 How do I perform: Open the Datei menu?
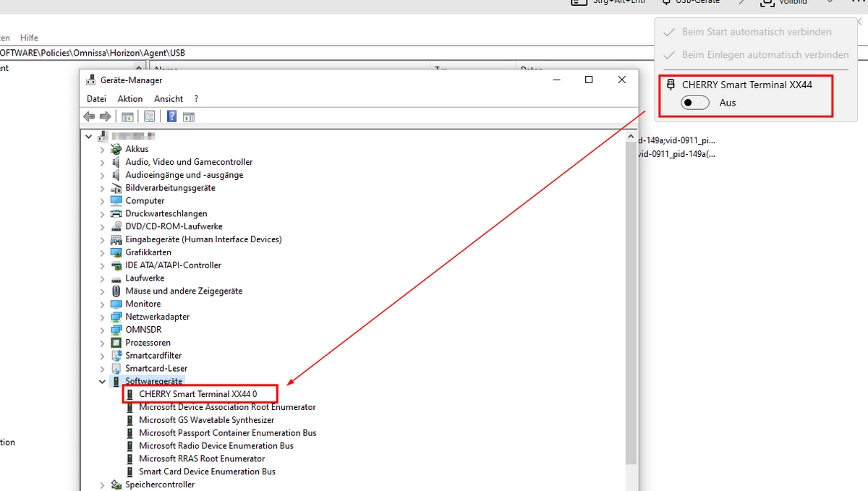(x=96, y=98)
